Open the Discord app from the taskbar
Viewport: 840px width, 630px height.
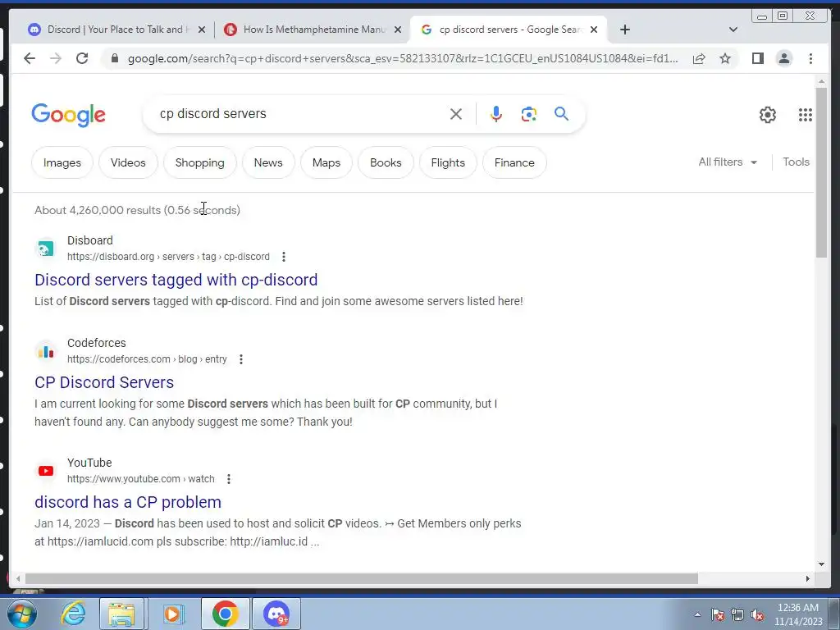point(276,614)
